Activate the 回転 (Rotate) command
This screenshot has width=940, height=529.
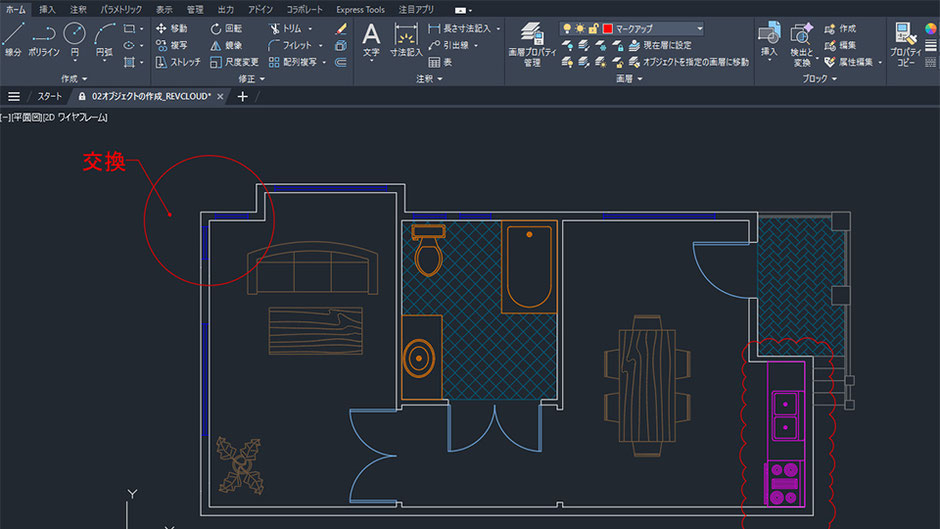click(x=226, y=28)
